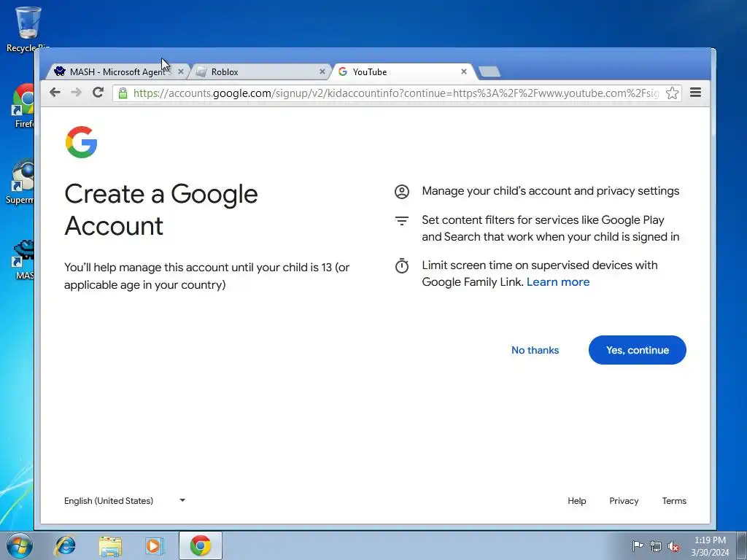Open a new tab button
The image size is (747, 560).
pos(489,71)
